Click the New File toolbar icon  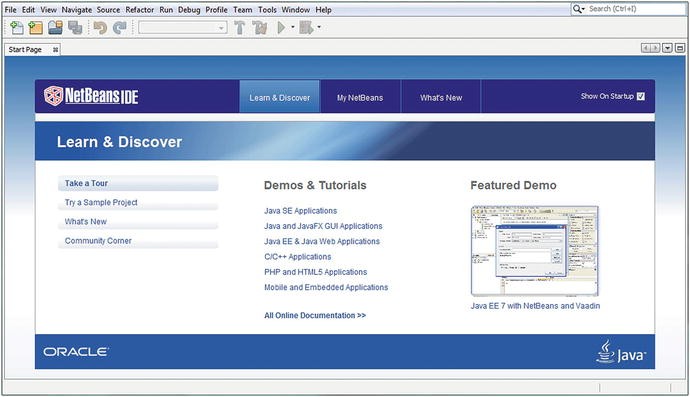tap(16, 28)
